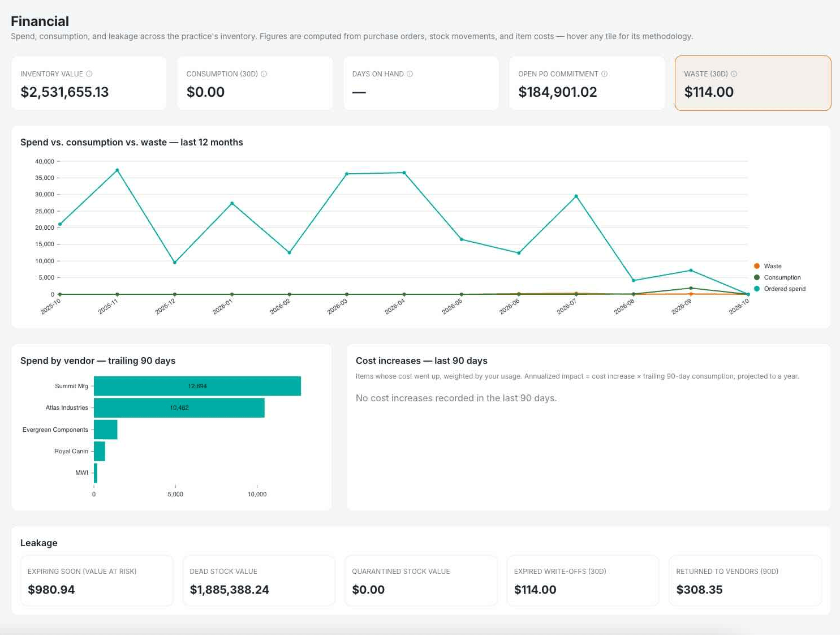Click the "Financial" page heading

[40, 22]
